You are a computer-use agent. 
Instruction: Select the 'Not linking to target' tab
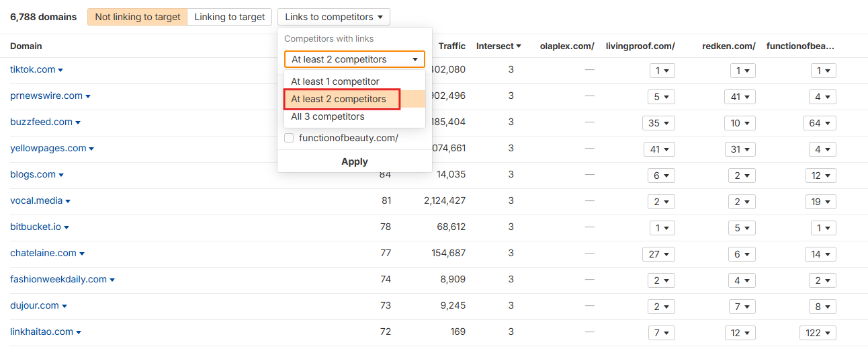coord(138,17)
